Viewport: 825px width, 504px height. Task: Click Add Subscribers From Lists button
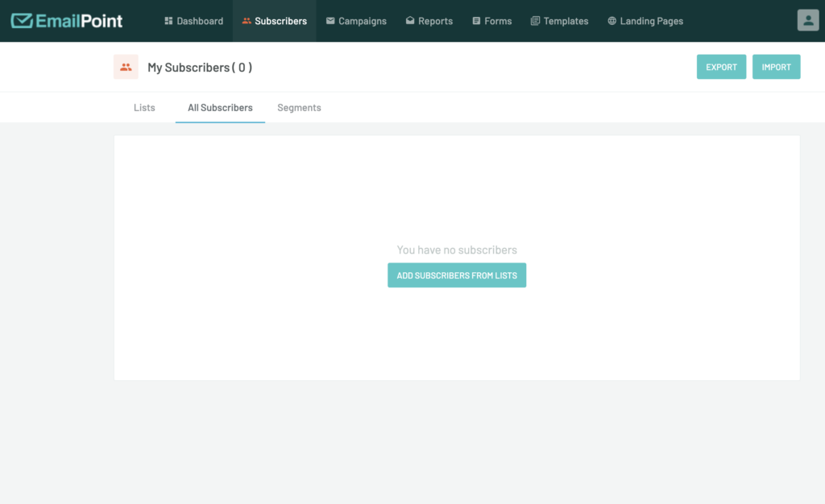tap(457, 275)
